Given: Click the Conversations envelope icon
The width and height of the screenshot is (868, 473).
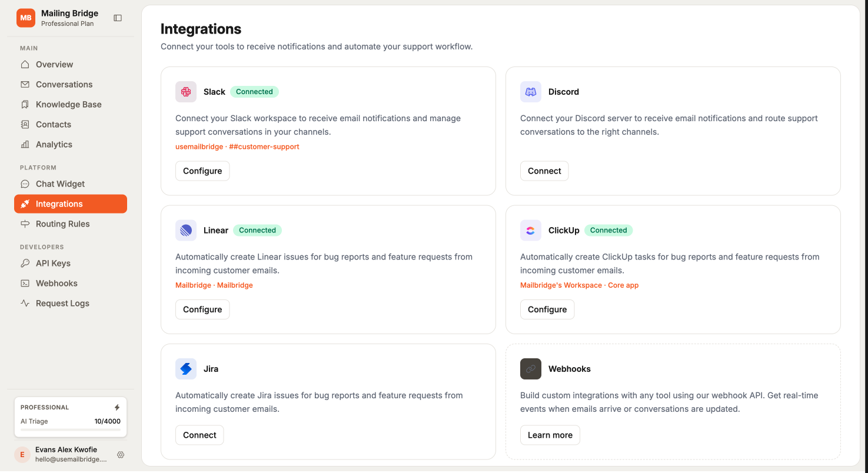Looking at the screenshot, I should (25, 84).
